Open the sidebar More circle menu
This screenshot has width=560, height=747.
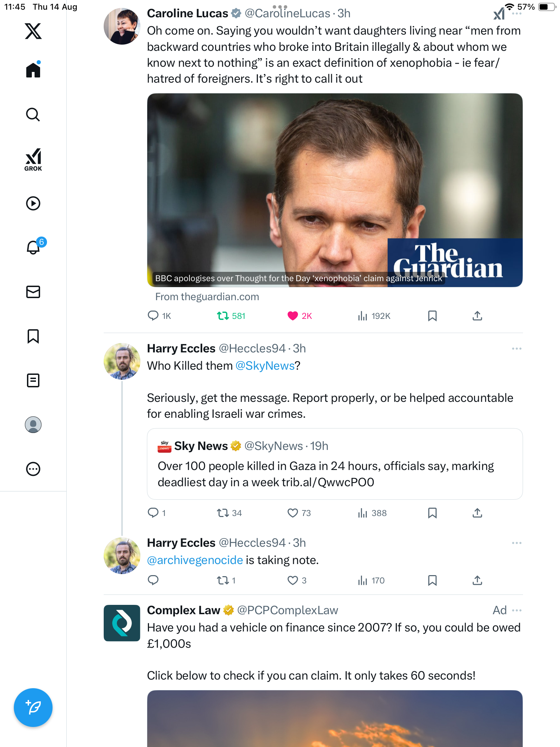[x=33, y=469]
